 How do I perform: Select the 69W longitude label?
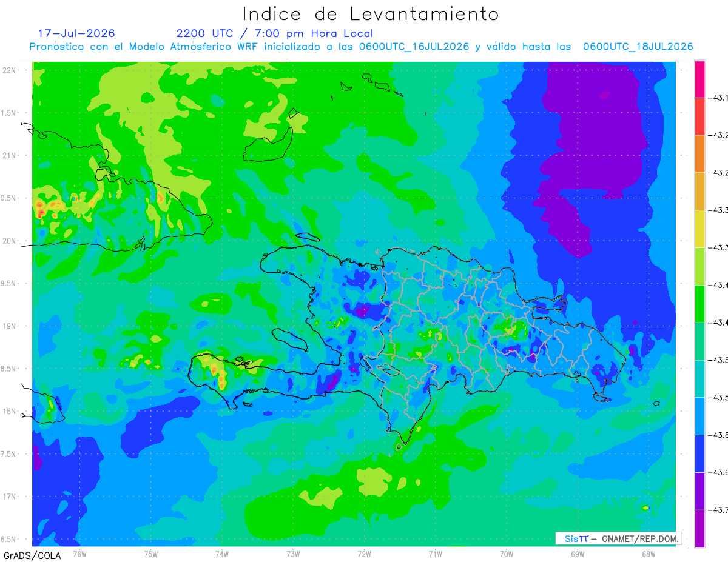pyautogui.click(x=578, y=554)
